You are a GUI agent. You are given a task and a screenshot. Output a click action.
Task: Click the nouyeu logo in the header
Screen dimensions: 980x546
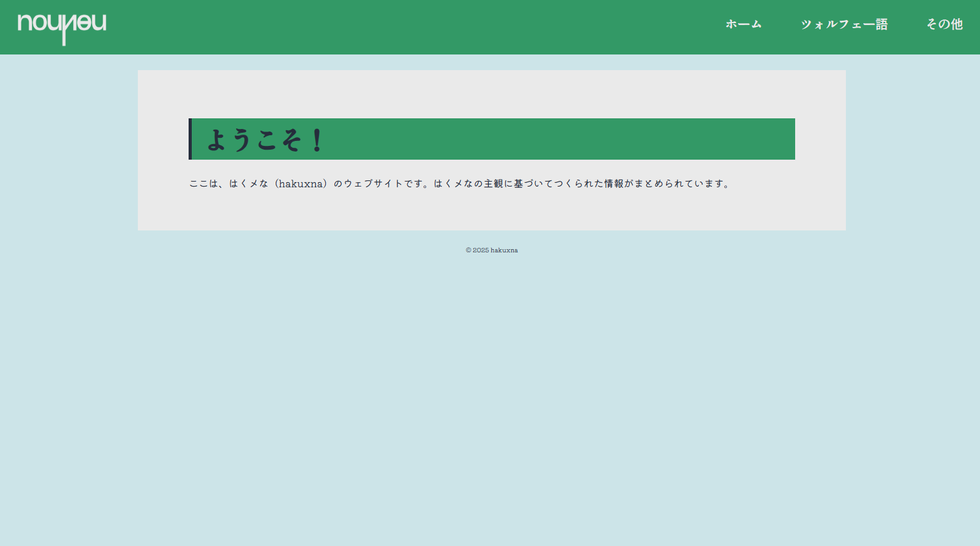pyautogui.click(x=61, y=27)
